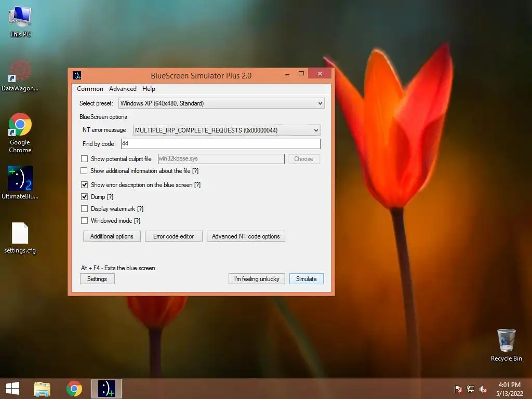Open This PC desktop icon
This screenshot has width=532, height=399.
(x=20, y=21)
